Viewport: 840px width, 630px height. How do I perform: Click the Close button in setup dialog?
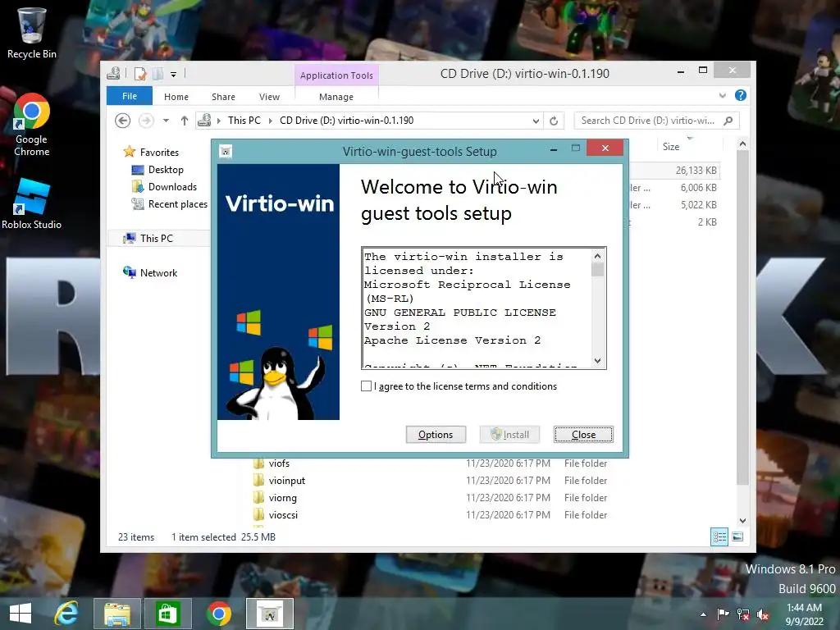[583, 435]
